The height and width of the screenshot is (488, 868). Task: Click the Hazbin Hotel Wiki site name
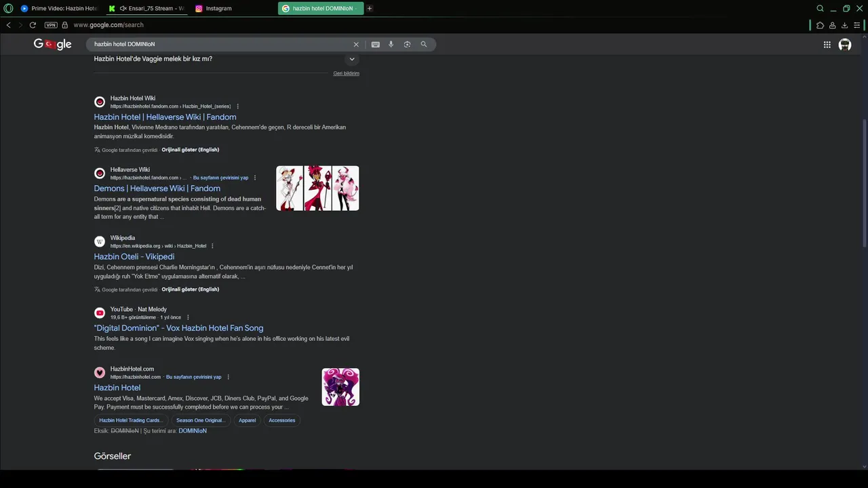pyautogui.click(x=133, y=98)
